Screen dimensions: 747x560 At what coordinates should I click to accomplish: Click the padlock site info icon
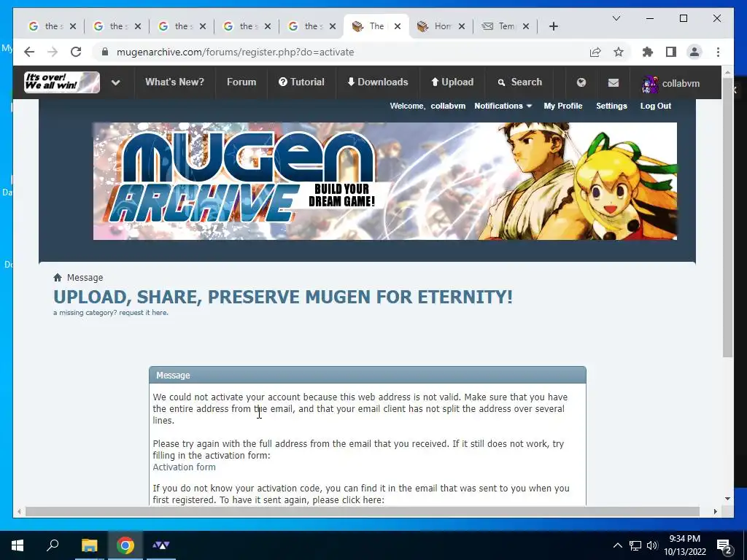point(105,52)
